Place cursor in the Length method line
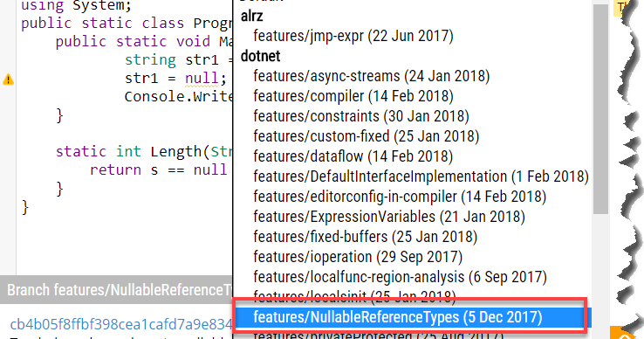Viewport: 644px width, 339px height. (x=144, y=152)
